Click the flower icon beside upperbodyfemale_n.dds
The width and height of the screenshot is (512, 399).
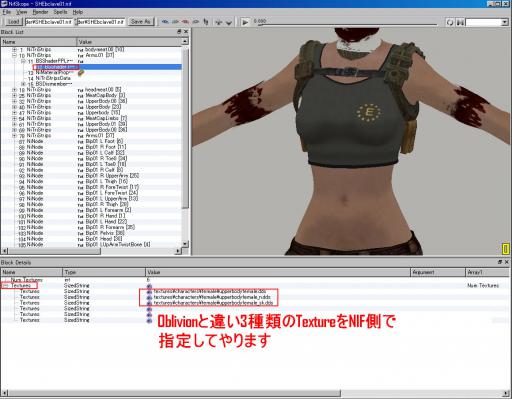(x=149, y=297)
